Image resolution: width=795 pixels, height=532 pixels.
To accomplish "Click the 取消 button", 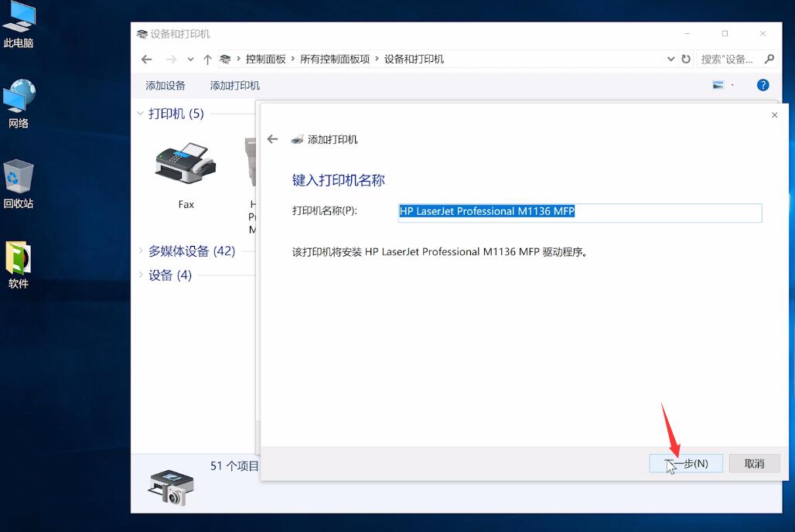I will click(x=754, y=462).
